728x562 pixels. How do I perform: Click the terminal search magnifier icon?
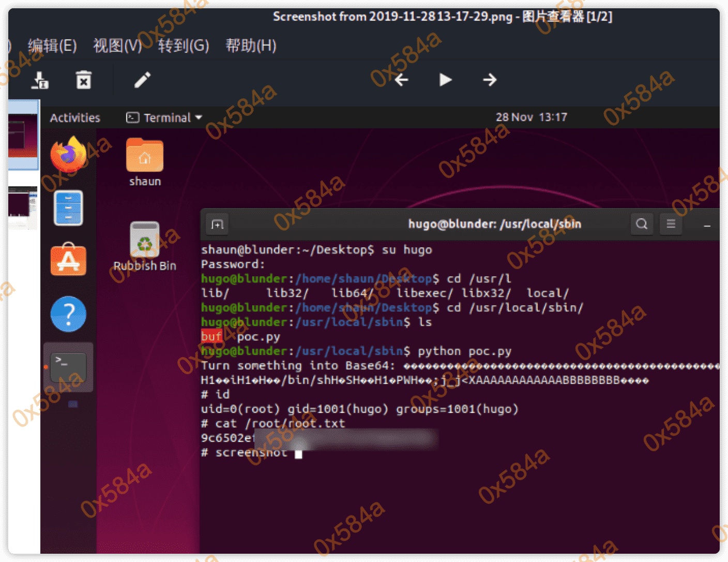tap(642, 224)
